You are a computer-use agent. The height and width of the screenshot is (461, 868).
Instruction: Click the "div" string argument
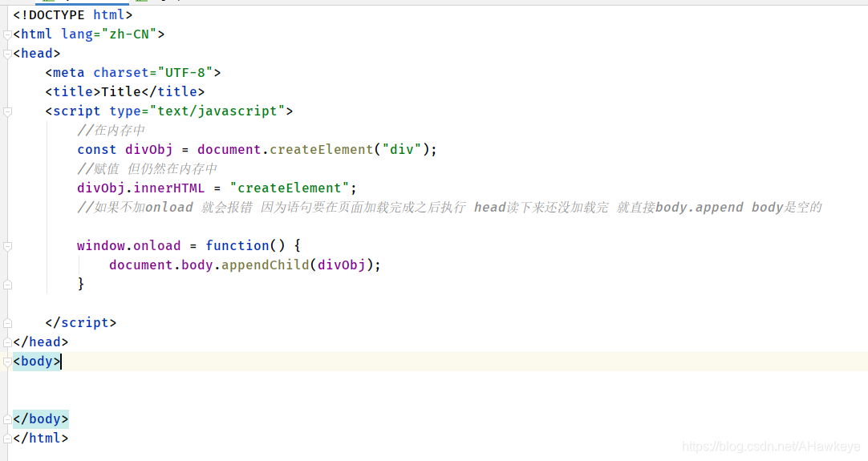pyautogui.click(x=402, y=149)
